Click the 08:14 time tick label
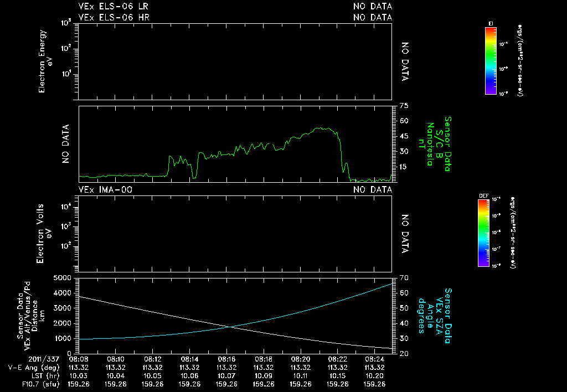This screenshot has width=567, height=392. click(189, 359)
